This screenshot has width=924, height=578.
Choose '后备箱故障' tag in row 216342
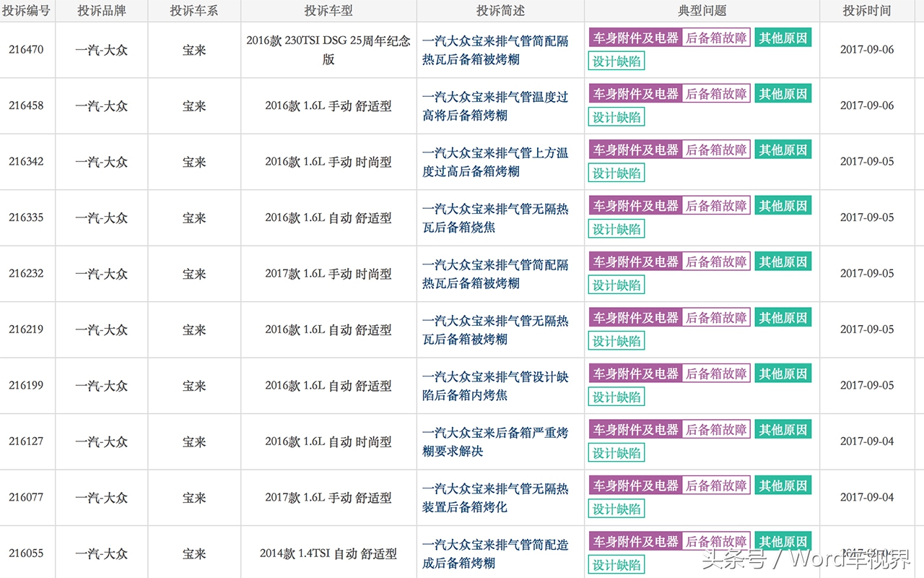716,150
